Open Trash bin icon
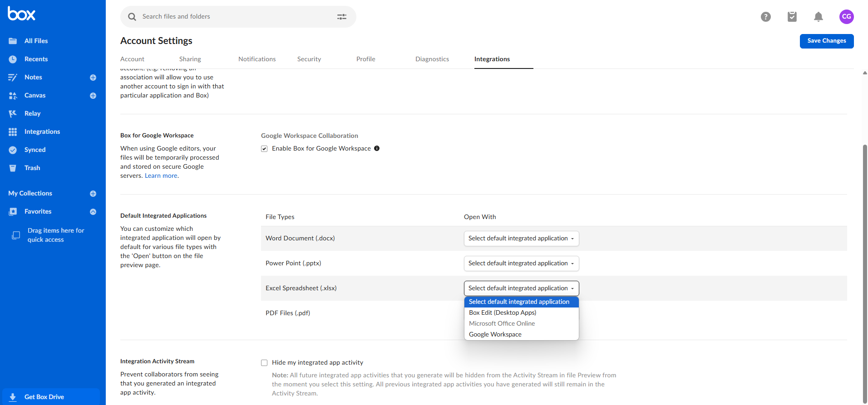Image resolution: width=868 pixels, height=405 pixels. pos(13,168)
